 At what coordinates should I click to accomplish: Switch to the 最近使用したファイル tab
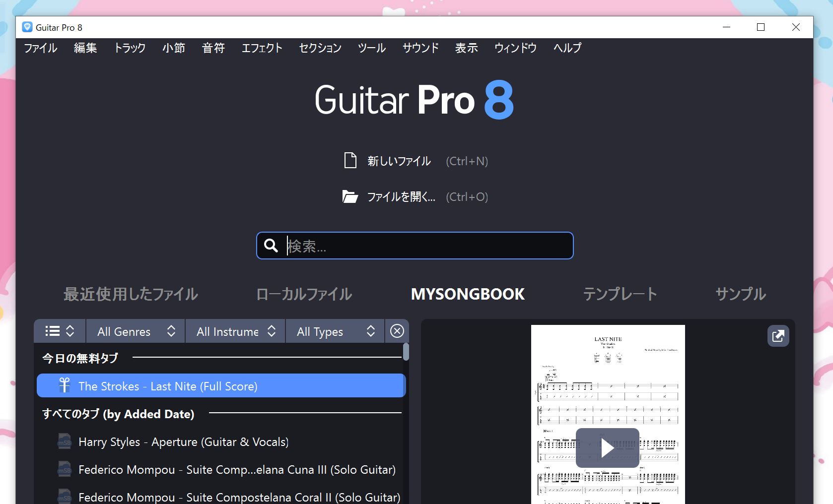tap(131, 294)
